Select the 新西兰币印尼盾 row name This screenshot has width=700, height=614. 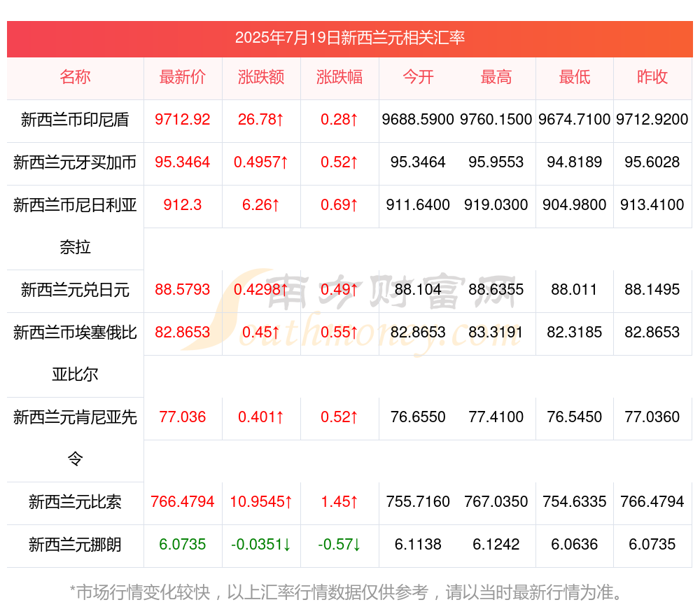[x=75, y=120]
